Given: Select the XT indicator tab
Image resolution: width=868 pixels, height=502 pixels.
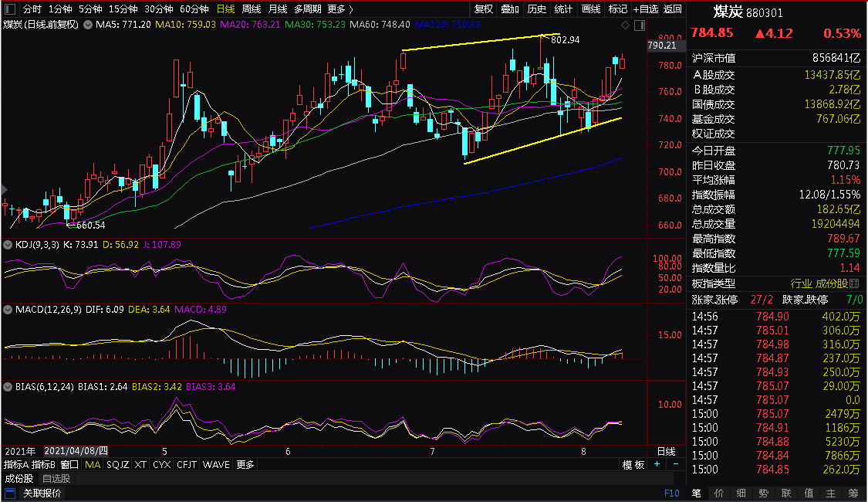Looking at the screenshot, I should pos(140,464).
